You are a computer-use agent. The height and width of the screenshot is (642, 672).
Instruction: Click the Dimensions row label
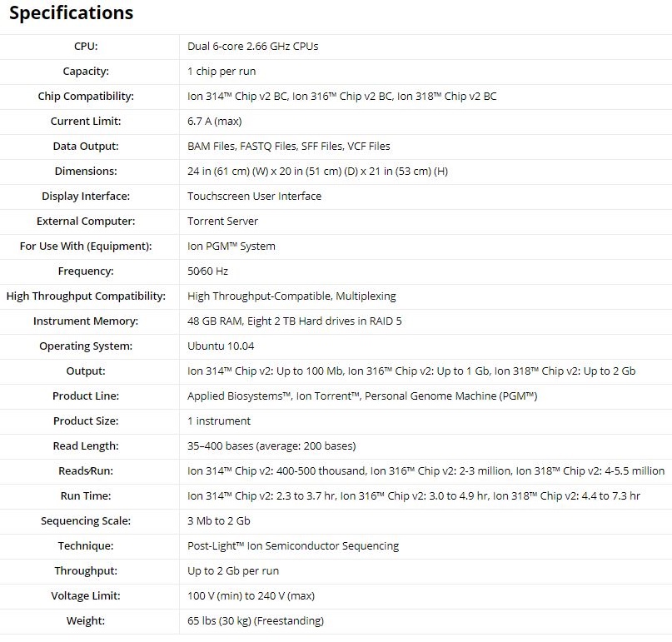[x=86, y=172]
